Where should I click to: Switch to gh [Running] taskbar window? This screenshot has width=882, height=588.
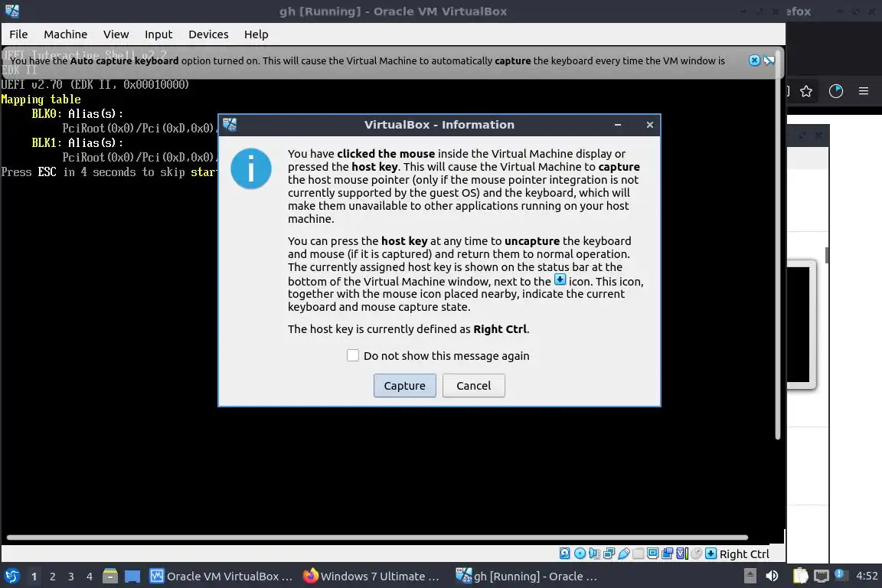pyautogui.click(x=527, y=577)
